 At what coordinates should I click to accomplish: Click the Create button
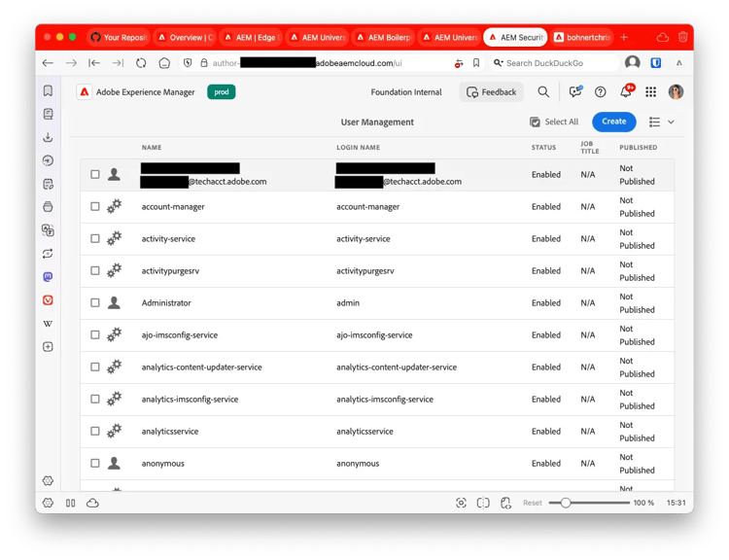coord(613,122)
